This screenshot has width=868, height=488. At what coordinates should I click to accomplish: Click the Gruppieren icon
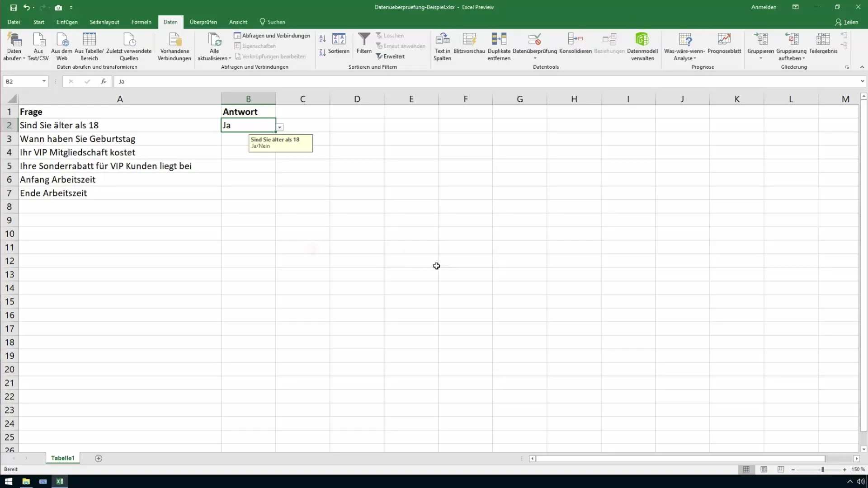click(x=761, y=40)
